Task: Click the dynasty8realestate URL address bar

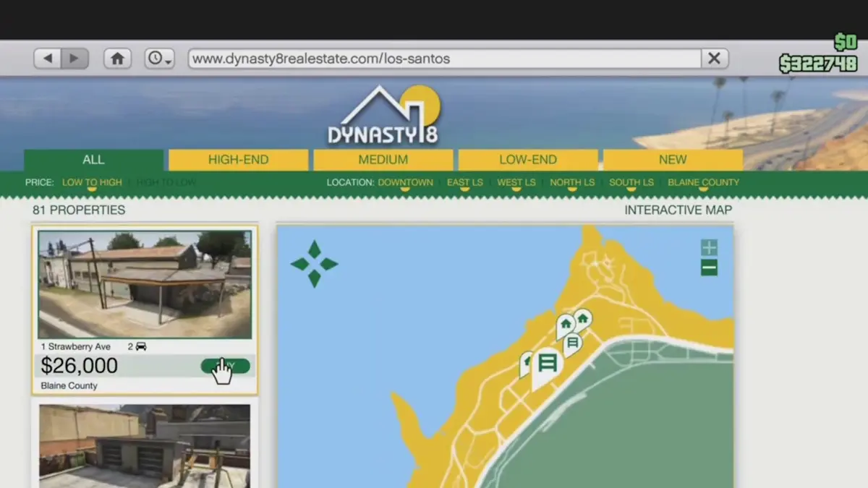Action: [444, 59]
